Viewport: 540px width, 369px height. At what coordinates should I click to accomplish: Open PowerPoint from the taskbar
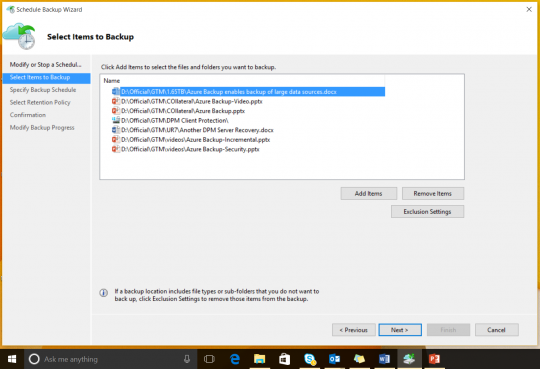(434, 359)
